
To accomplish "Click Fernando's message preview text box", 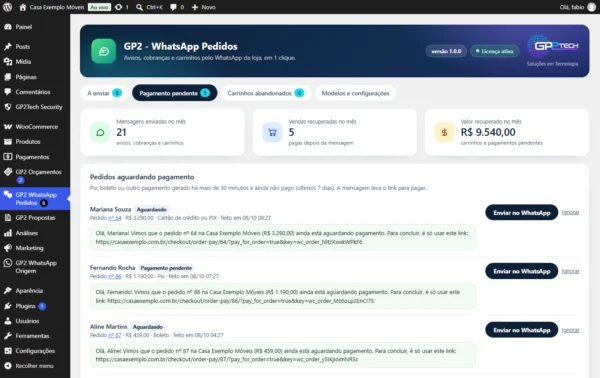I will point(283,296).
